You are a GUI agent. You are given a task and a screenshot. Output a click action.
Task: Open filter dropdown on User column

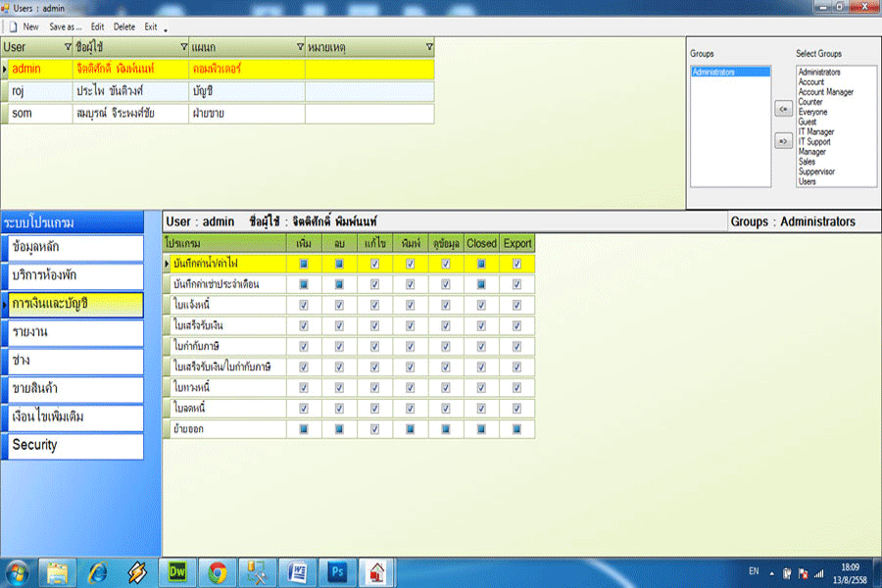click(x=68, y=47)
